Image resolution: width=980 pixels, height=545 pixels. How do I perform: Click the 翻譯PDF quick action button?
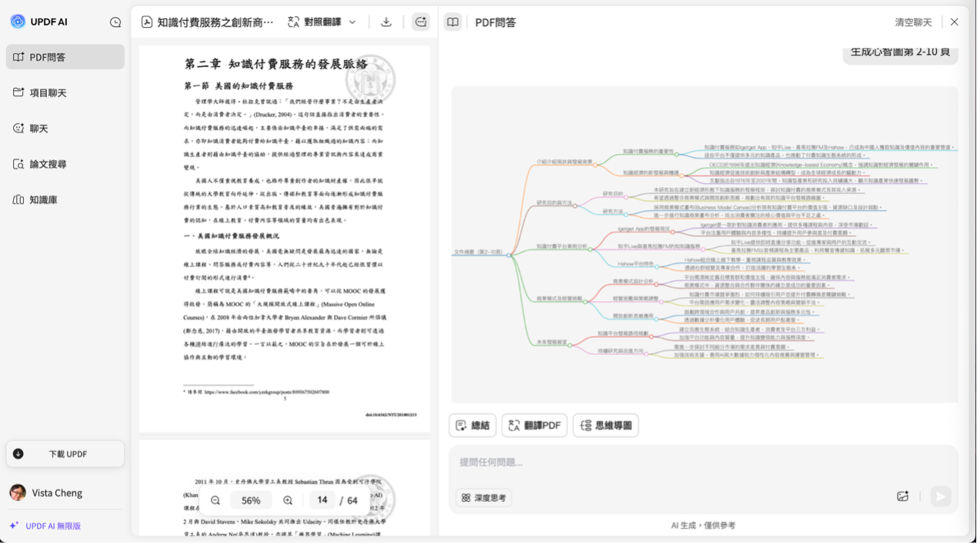(535, 426)
